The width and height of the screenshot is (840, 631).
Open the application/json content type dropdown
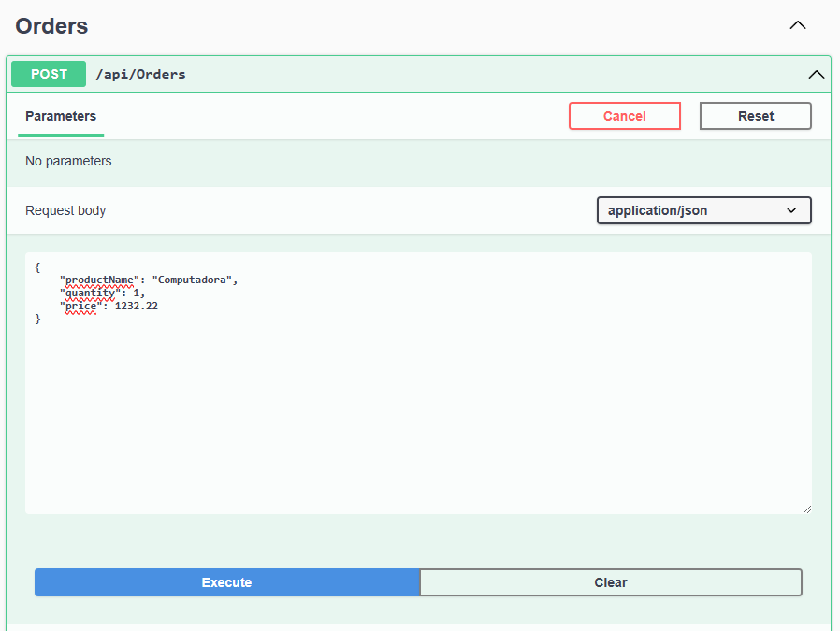pyautogui.click(x=704, y=210)
